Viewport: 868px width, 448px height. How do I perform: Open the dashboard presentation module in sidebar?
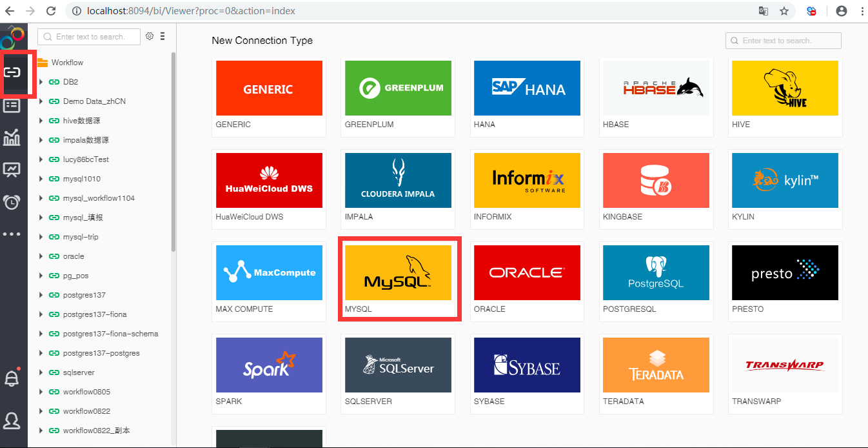point(12,170)
